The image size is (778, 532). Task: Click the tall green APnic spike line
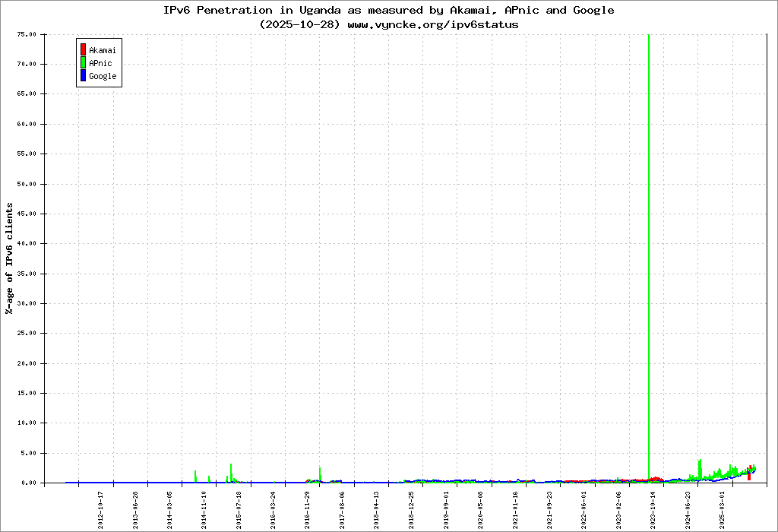[649, 228]
